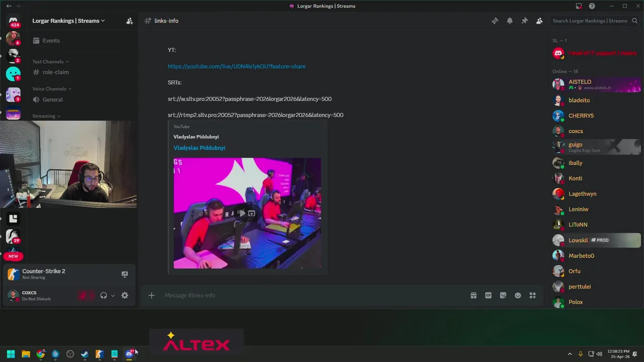Viewport: 644px width, 362px height.
Task: Open the teal face server icon
Action: (x=13, y=74)
